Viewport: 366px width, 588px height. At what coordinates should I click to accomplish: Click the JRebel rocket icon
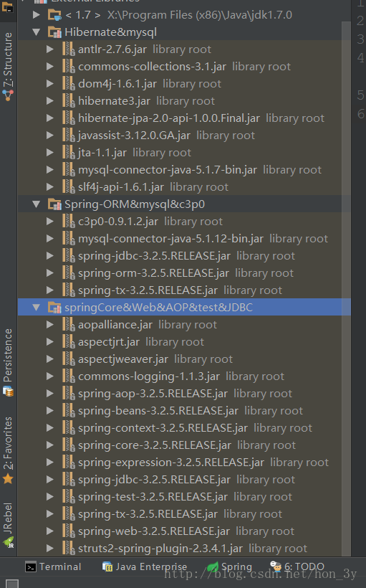pyautogui.click(x=9, y=543)
